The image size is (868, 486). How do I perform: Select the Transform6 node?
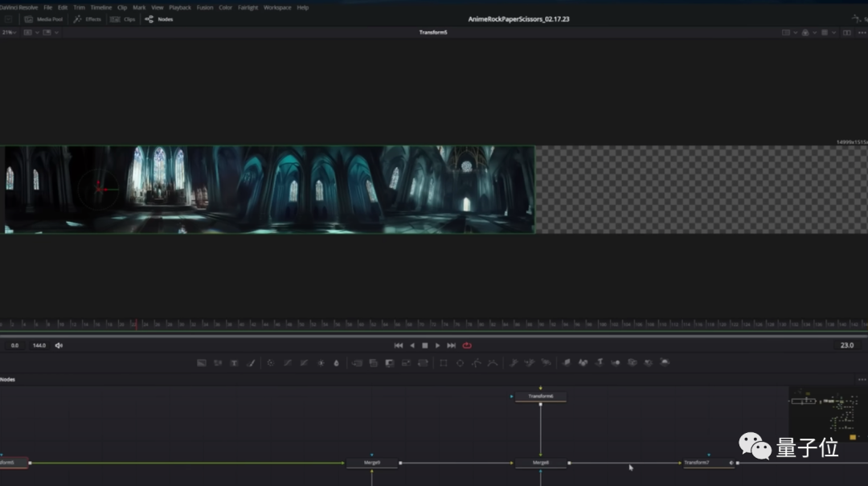[540, 397]
